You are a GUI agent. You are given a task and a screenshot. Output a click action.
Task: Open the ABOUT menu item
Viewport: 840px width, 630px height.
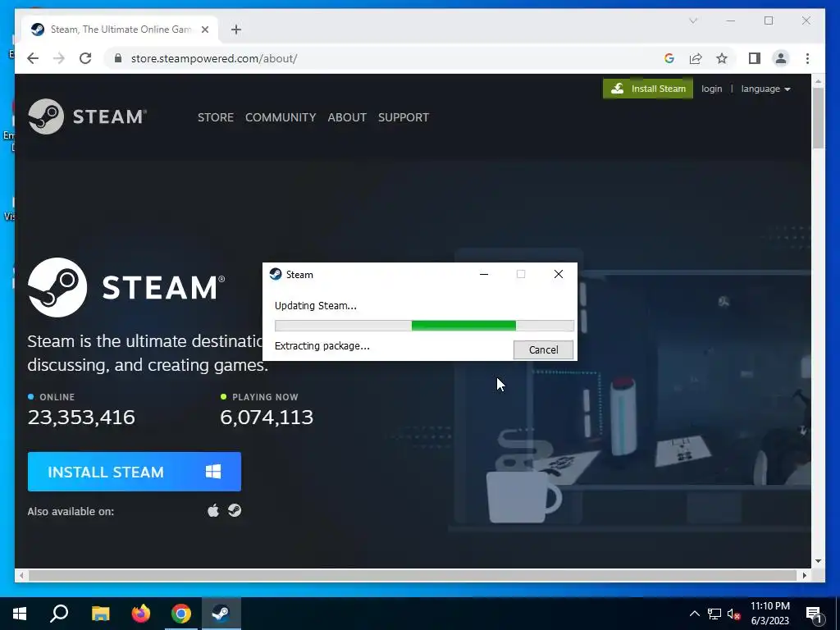347,117
